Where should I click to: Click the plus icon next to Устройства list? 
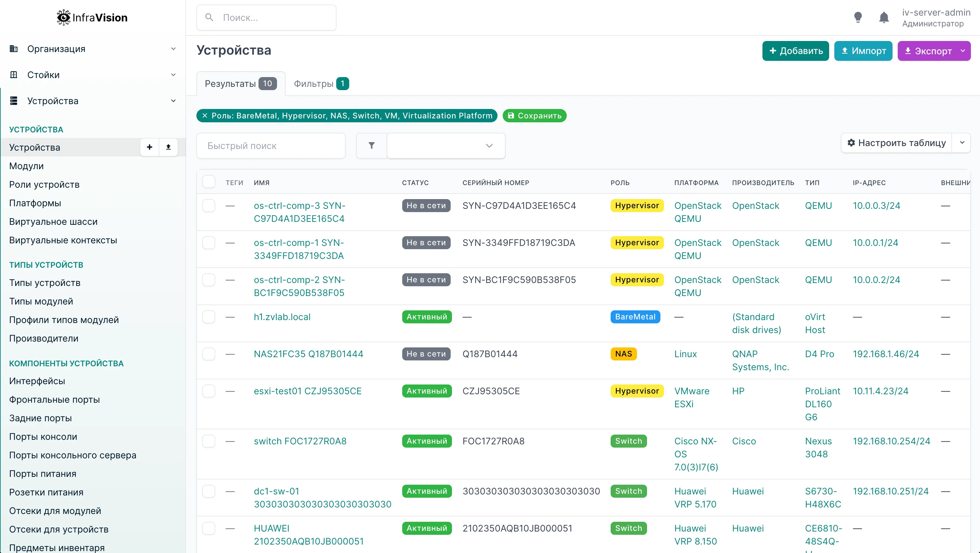[x=149, y=147]
